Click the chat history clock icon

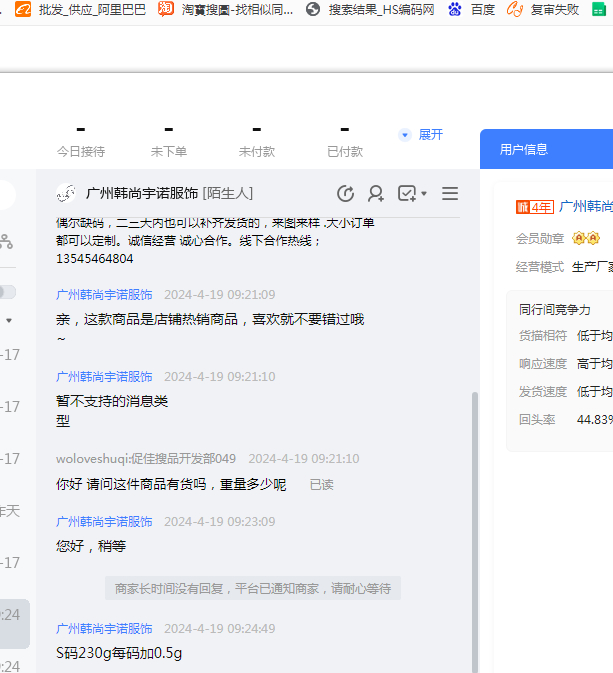point(346,193)
